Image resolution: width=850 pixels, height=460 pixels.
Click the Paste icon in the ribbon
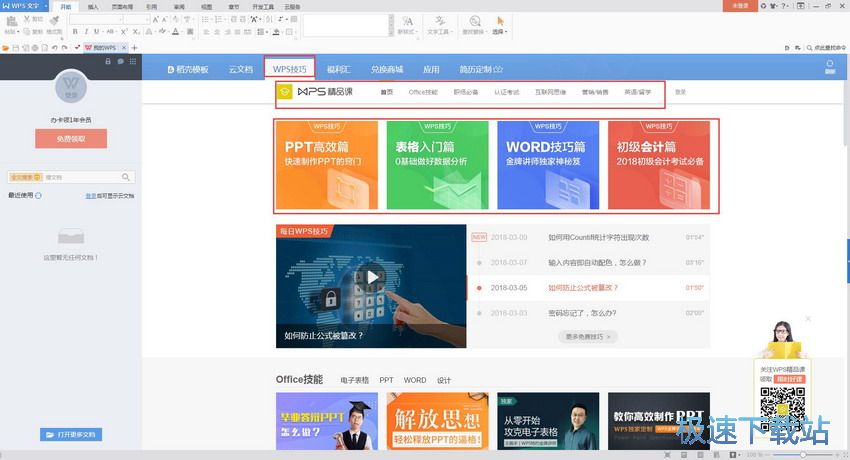pyautogui.click(x=11, y=21)
